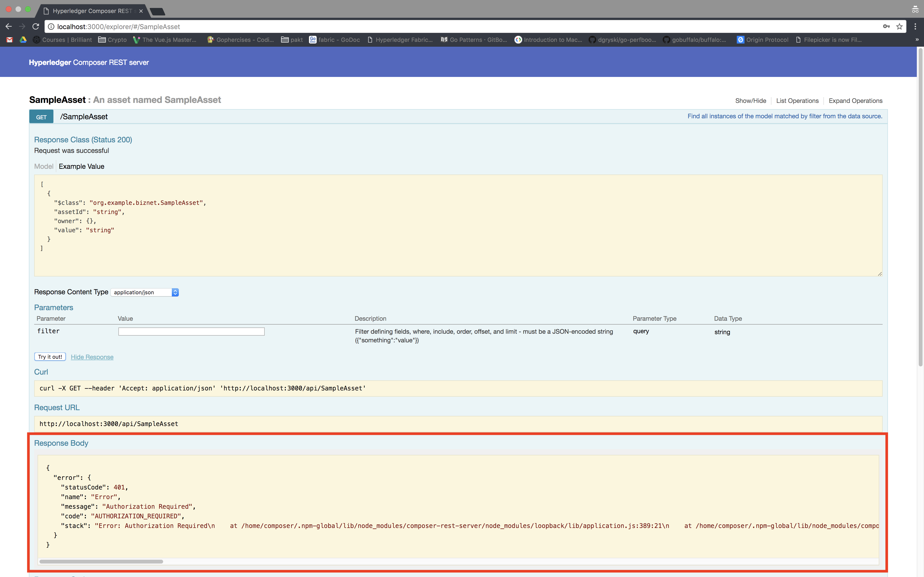Click the Hide Response link

coord(92,357)
